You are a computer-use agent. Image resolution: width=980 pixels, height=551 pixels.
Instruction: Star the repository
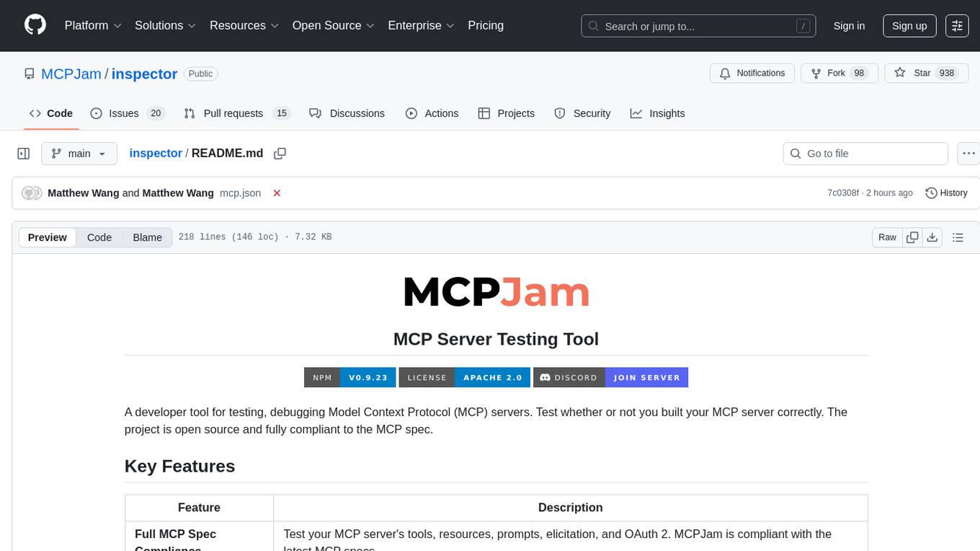click(x=926, y=74)
